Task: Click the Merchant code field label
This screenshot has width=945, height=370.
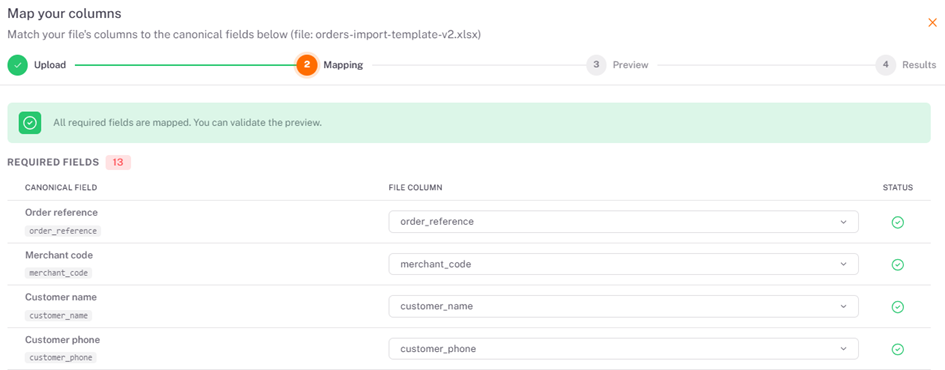Action: [x=59, y=255]
